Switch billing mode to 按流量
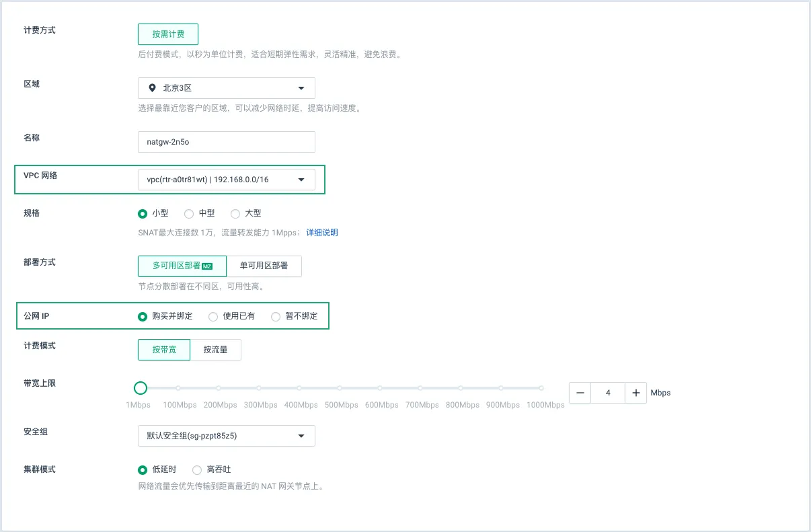Screen dimensions: 811x532 click(215, 350)
